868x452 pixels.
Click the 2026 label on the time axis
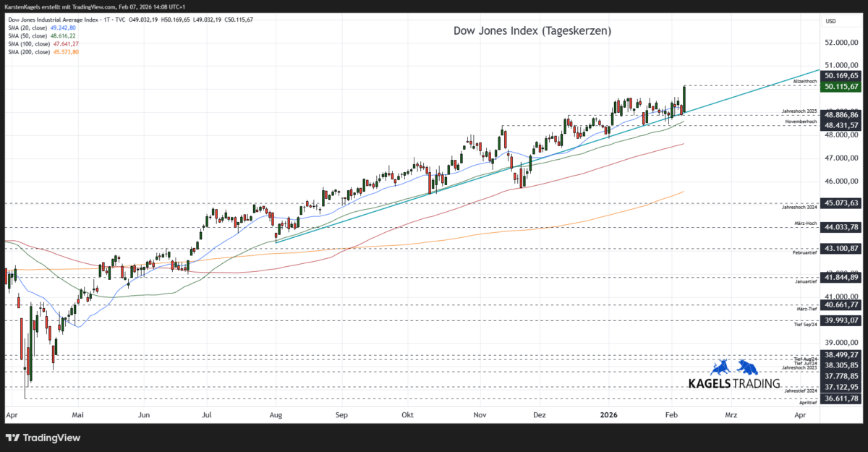(x=608, y=415)
